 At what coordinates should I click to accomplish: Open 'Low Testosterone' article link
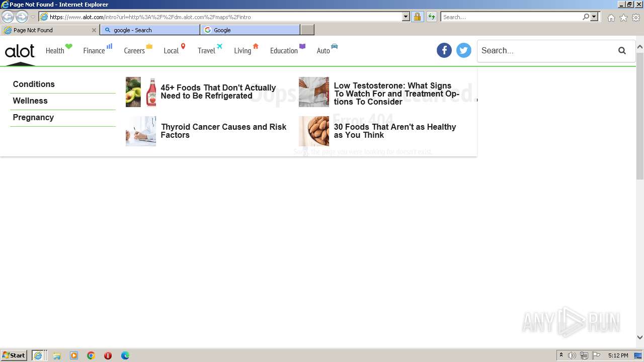(x=396, y=94)
